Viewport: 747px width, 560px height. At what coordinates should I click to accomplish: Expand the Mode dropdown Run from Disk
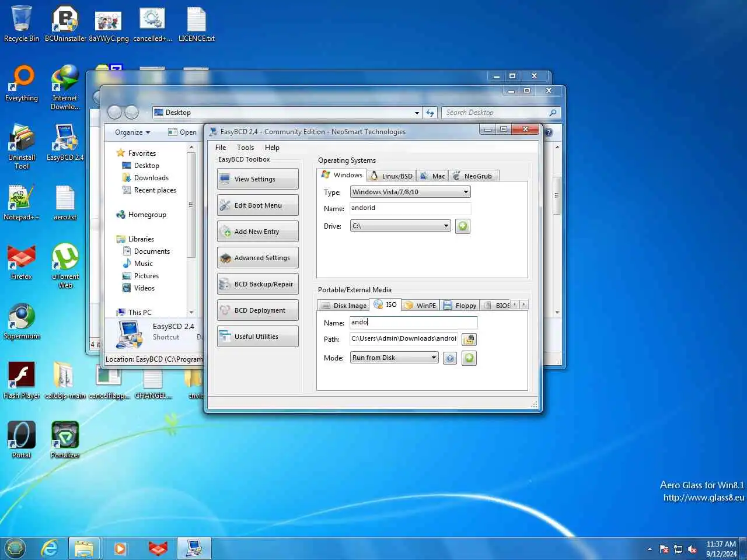(394, 358)
